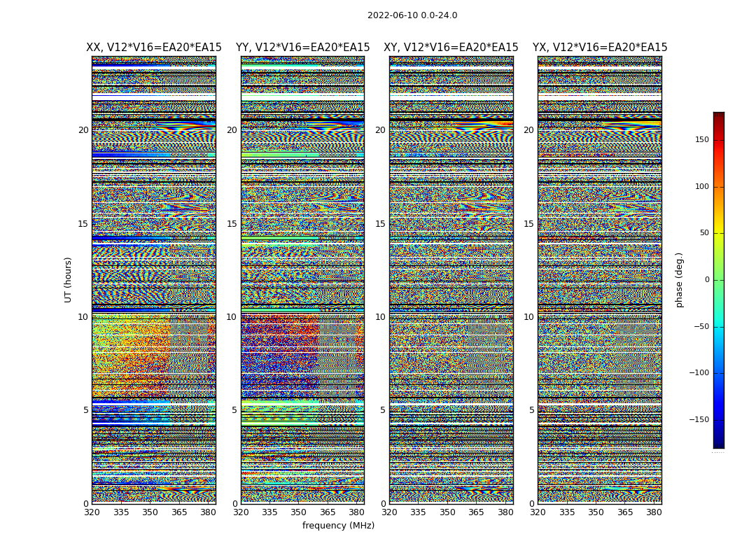Click the 365 frequency tick under the YY plot
The image size is (735, 560).
click(x=328, y=512)
